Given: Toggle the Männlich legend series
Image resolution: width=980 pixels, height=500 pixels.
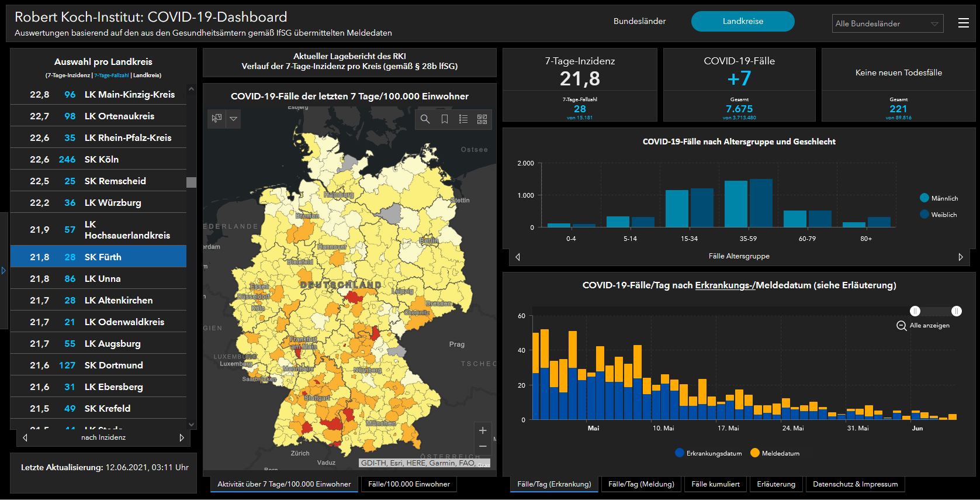Looking at the screenshot, I should click(x=938, y=198).
